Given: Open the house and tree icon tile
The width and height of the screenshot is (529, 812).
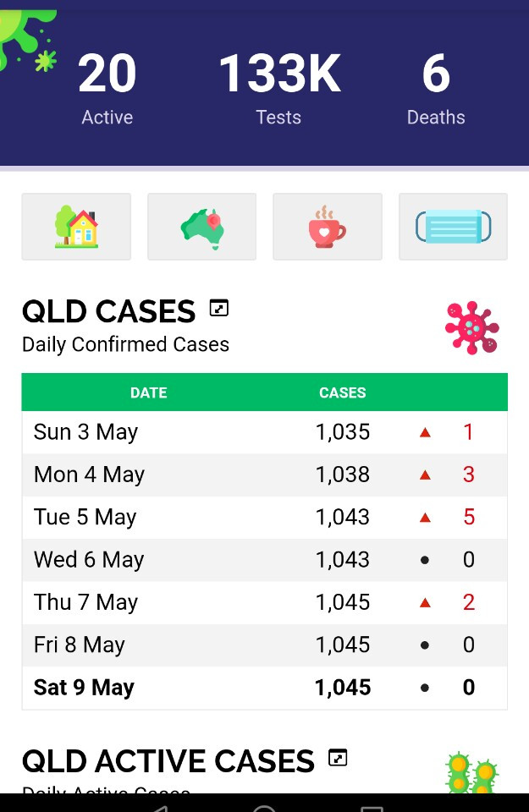Looking at the screenshot, I should [76, 227].
